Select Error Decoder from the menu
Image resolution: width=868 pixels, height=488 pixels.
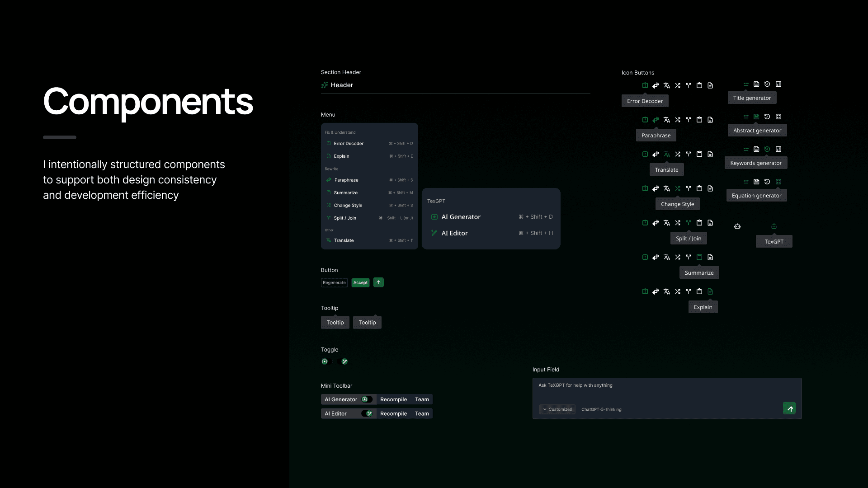[x=349, y=144]
